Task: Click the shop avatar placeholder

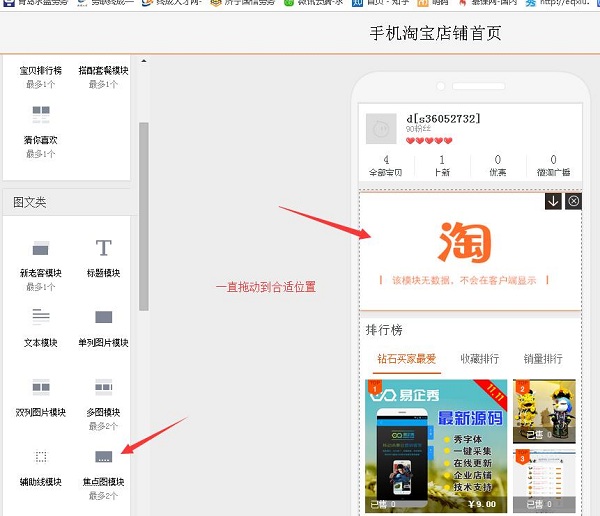Action: click(381, 129)
